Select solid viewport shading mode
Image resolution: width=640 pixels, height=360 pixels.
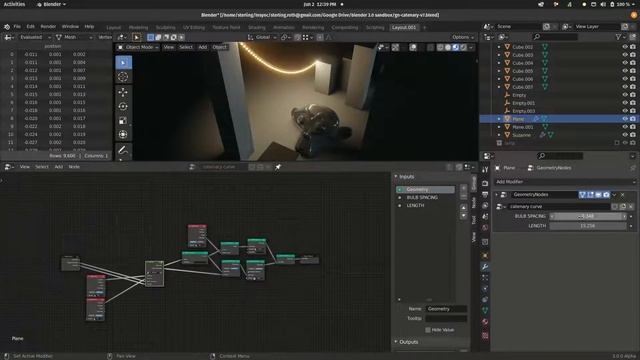point(448,47)
